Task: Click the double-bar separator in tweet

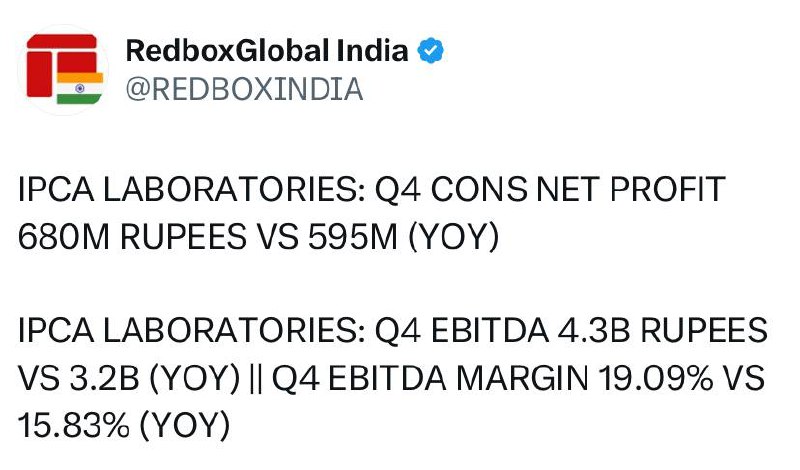Action: tap(256, 379)
